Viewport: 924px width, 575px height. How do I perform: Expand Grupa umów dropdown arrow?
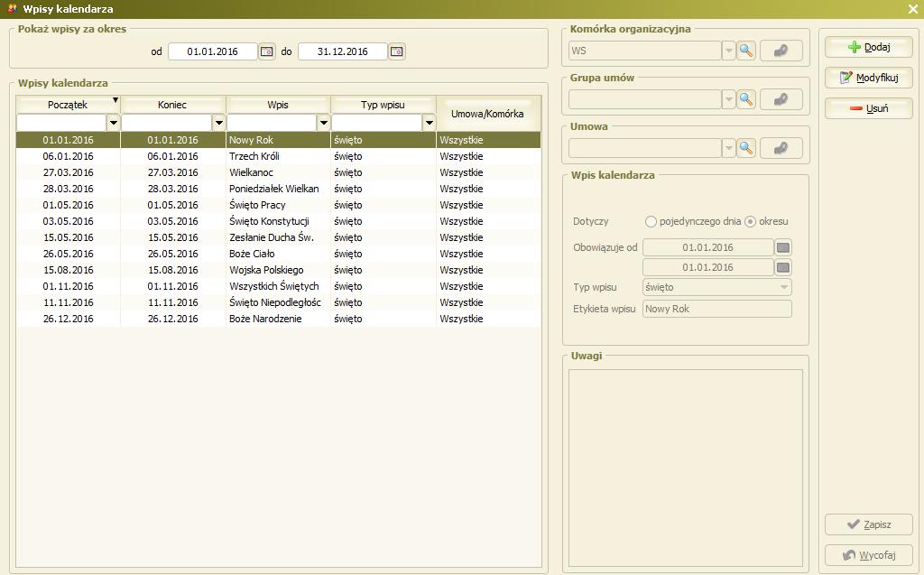point(729,99)
